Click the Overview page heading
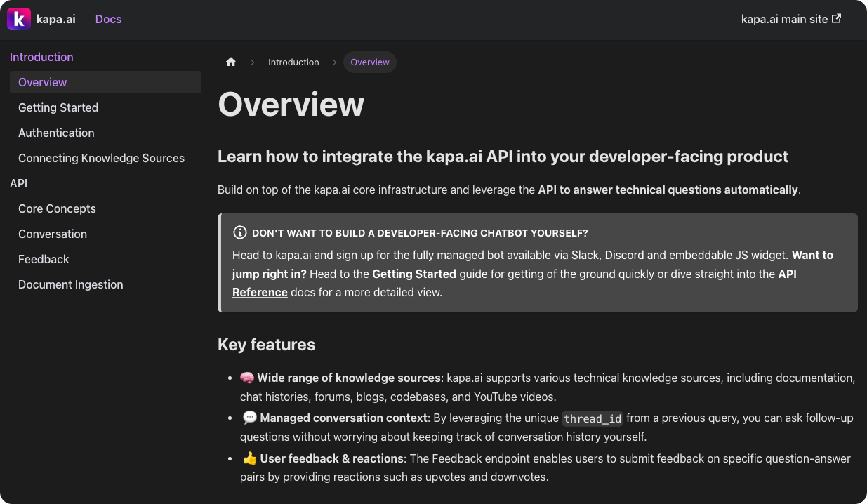Viewport: 867px width, 504px height. 291,105
